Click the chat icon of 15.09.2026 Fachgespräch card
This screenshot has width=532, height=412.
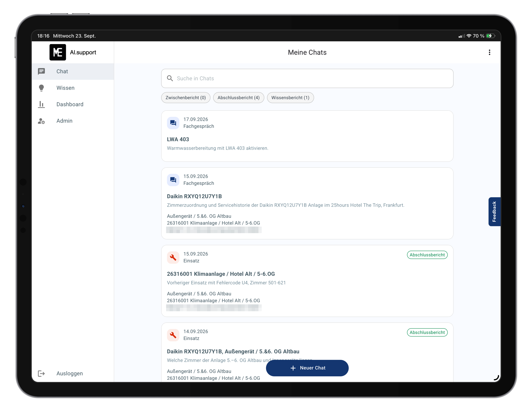point(173,180)
